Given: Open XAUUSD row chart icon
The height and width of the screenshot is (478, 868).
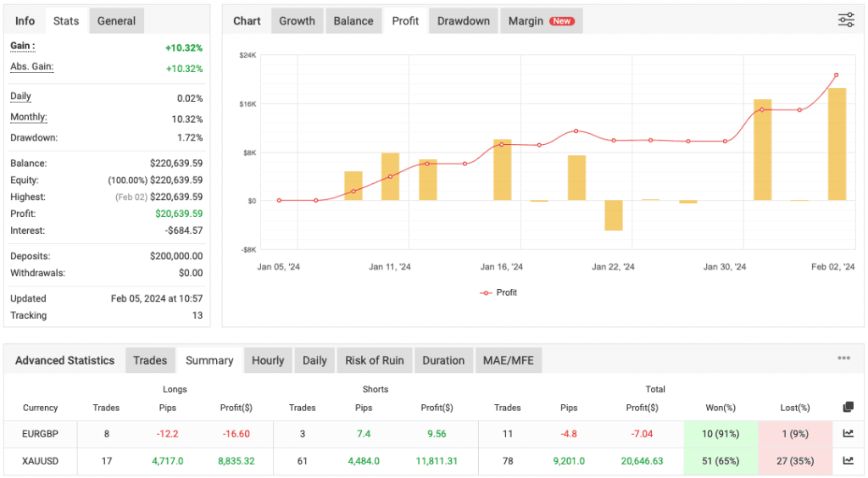Looking at the screenshot, I should [848, 461].
